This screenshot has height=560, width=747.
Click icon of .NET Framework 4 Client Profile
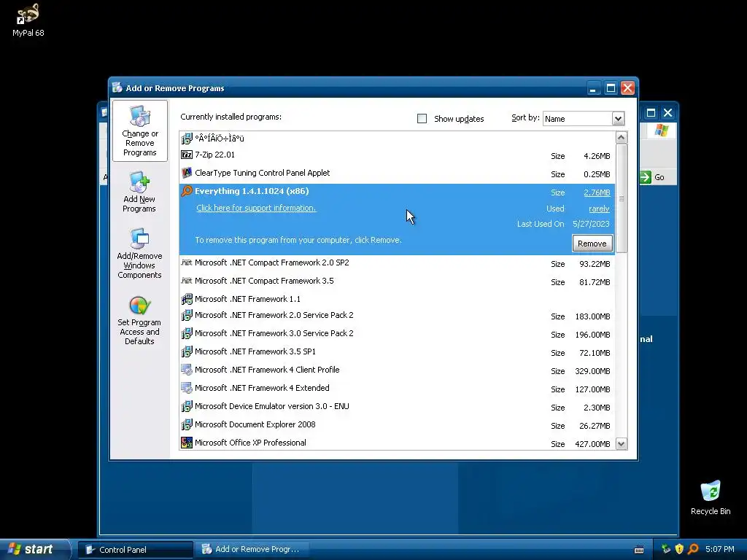coord(187,370)
